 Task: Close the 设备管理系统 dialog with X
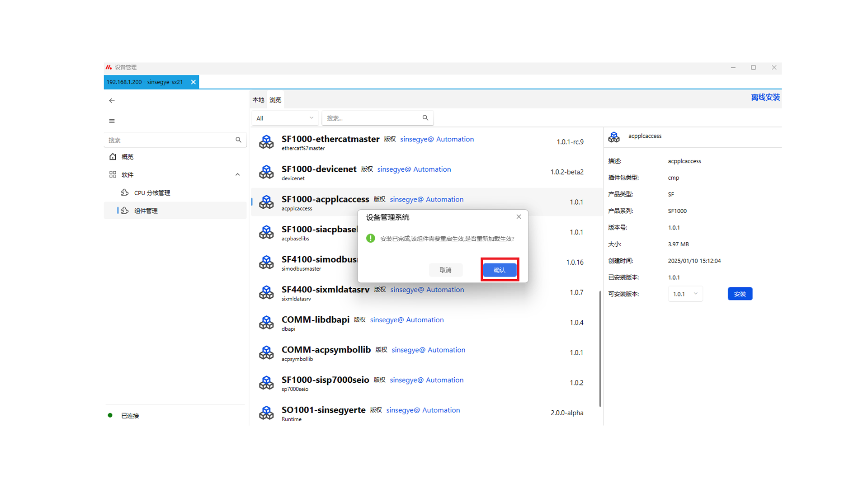coord(519,217)
